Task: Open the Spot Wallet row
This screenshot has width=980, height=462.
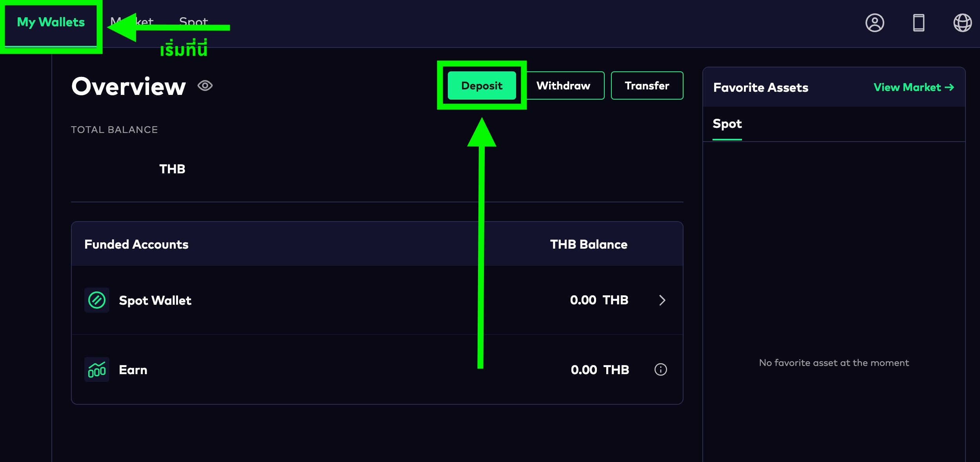Action: 155,300
